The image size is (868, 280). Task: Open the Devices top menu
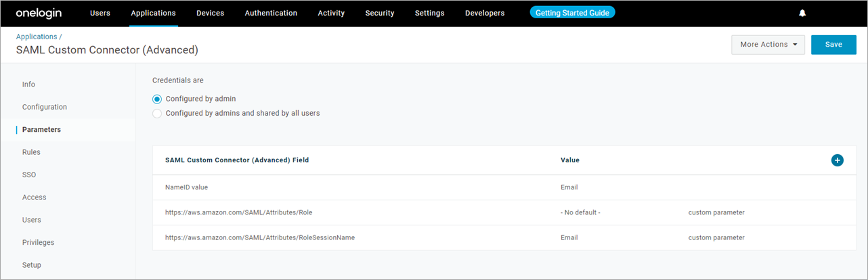tap(211, 13)
